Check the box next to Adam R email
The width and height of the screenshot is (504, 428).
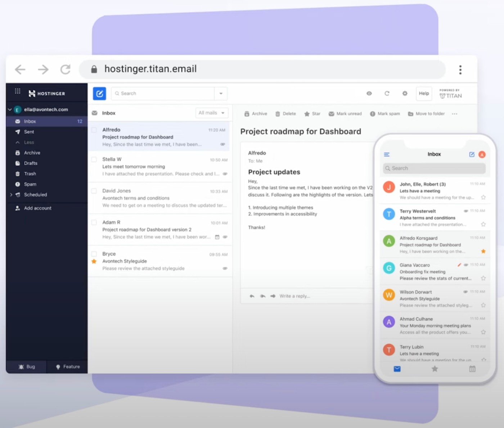[x=94, y=222]
